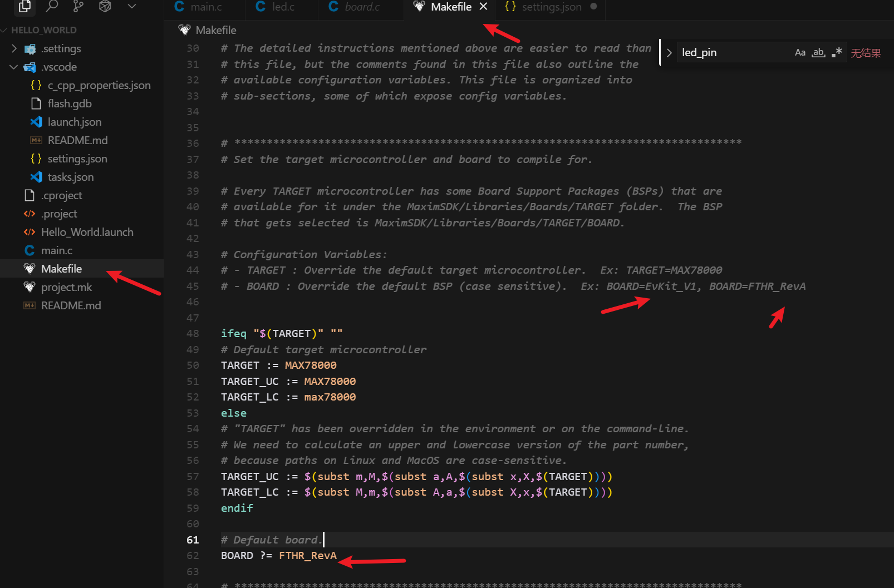Click the unsaved dot on settings.json tab
Viewport: 894px width, 588px height.
[x=593, y=7]
